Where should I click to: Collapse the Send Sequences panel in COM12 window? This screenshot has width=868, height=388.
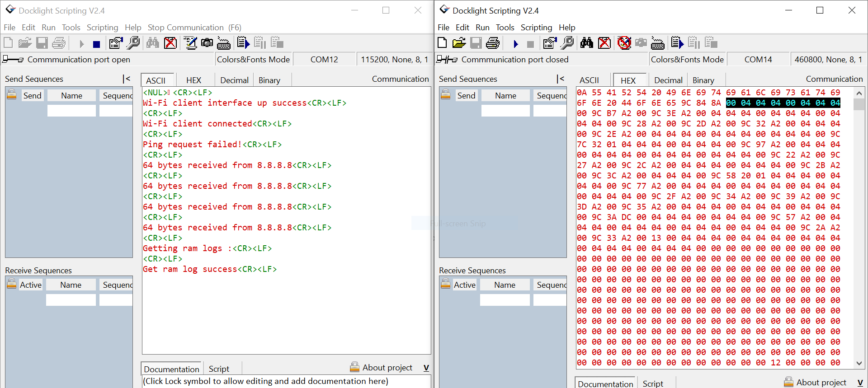click(127, 79)
